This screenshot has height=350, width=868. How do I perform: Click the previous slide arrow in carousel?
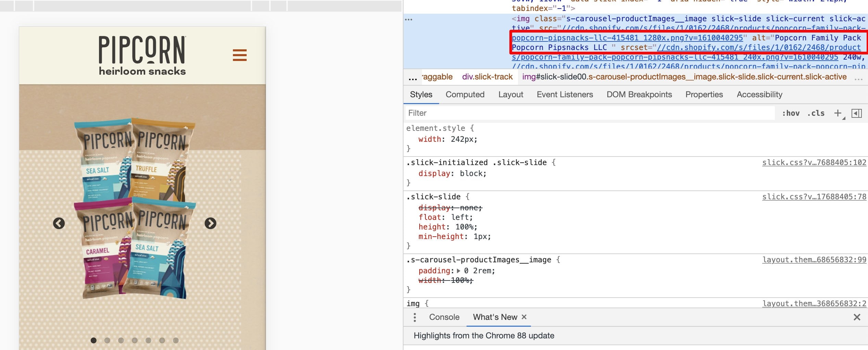[x=59, y=223]
